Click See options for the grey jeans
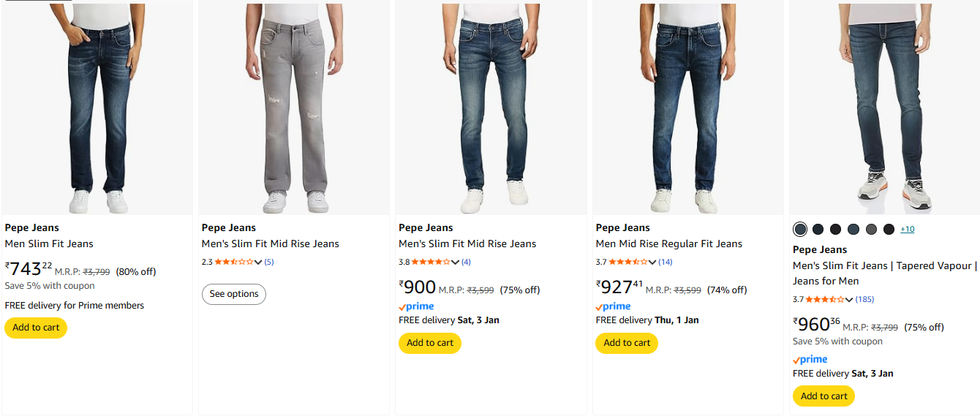Screen dimensions: 980x419 (x=234, y=294)
